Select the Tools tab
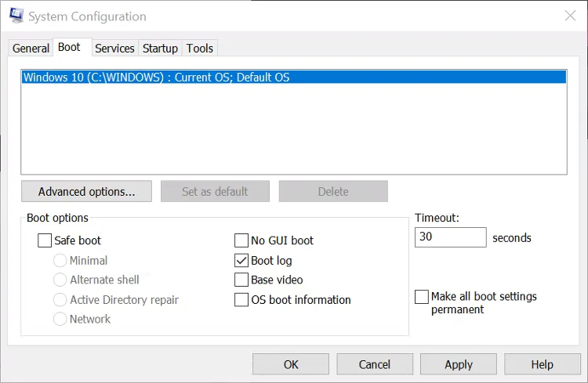 point(199,49)
